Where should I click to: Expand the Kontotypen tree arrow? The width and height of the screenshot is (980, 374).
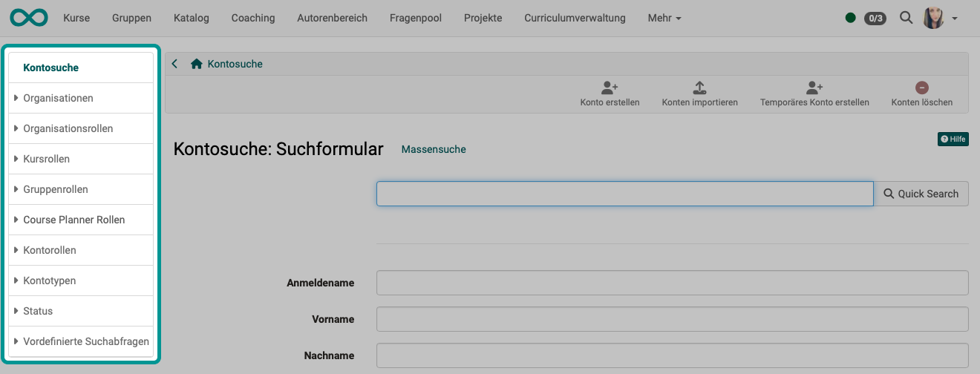(x=16, y=280)
